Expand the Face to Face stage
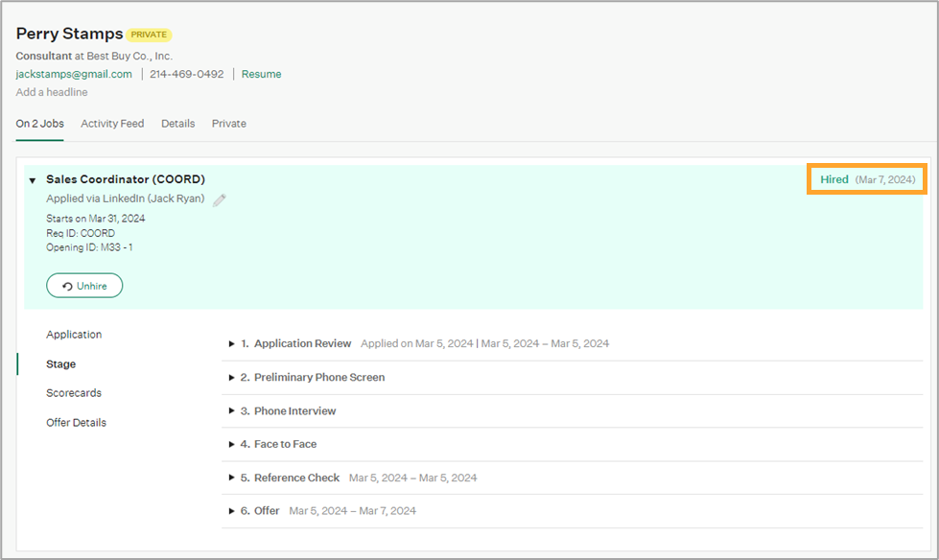This screenshot has width=939, height=560. (231, 445)
